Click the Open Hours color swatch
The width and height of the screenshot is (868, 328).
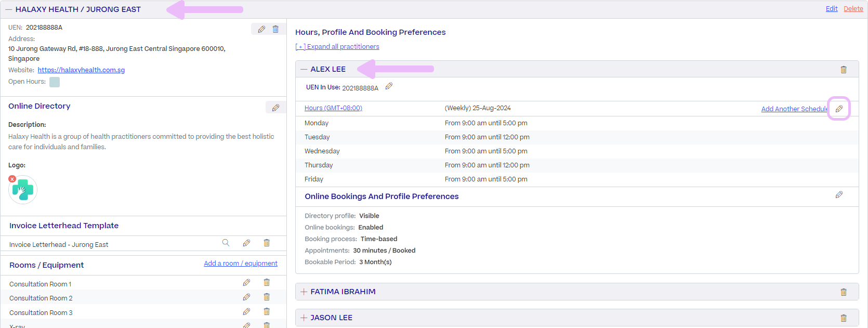tap(55, 82)
